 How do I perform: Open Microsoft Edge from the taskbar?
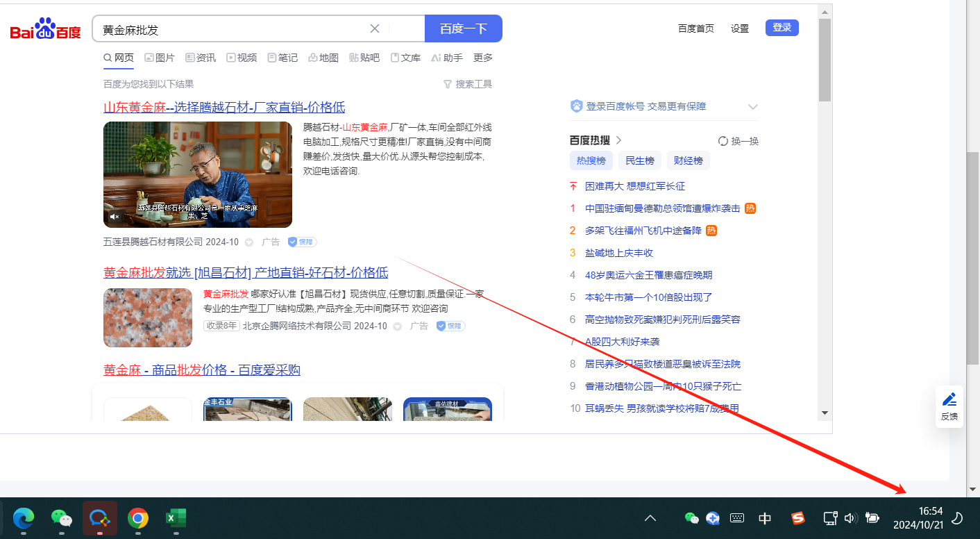coord(24,518)
